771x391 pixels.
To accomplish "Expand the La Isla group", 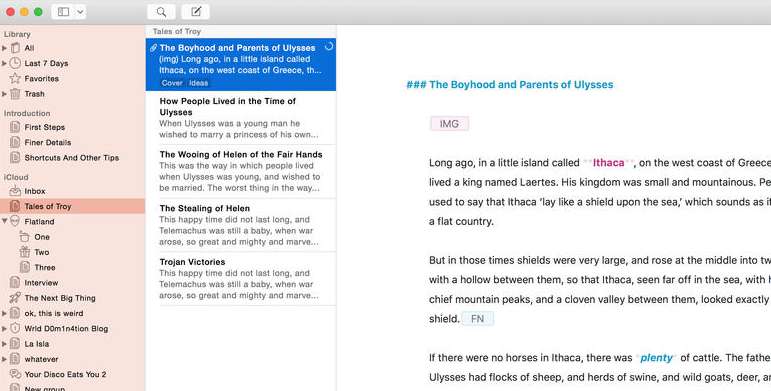I will 4,343.
